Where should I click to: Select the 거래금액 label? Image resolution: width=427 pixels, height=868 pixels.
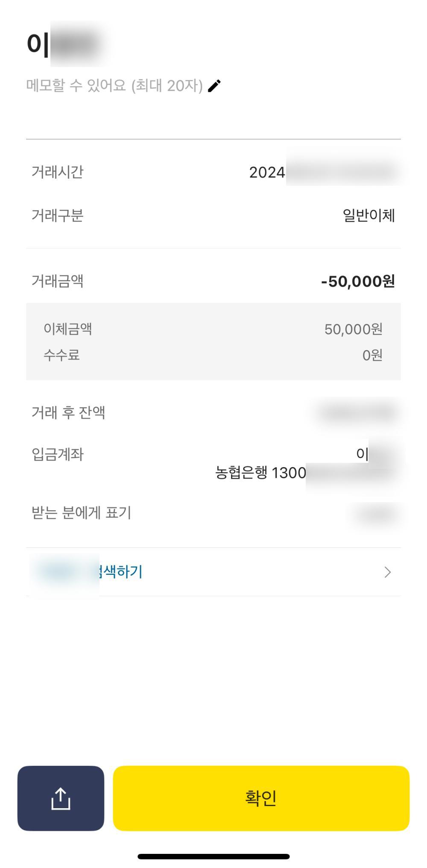[x=57, y=281]
